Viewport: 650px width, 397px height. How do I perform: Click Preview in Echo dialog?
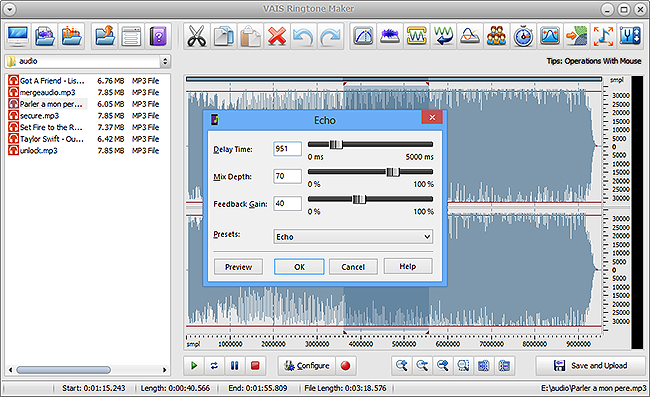pyautogui.click(x=238, y=266)
